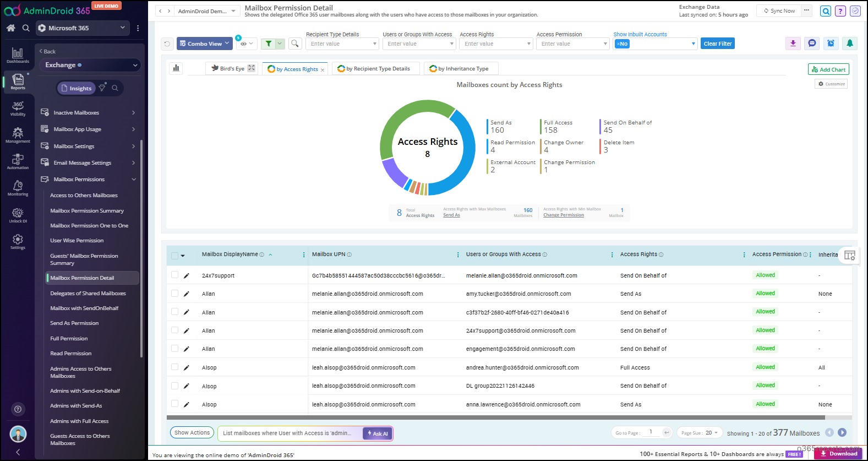Tick the select-all checkbox in the table header

coord(174,256)
